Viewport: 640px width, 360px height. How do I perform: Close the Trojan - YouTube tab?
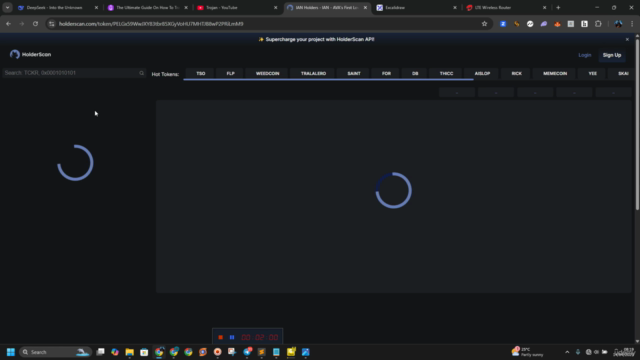[x=276, y=7]
